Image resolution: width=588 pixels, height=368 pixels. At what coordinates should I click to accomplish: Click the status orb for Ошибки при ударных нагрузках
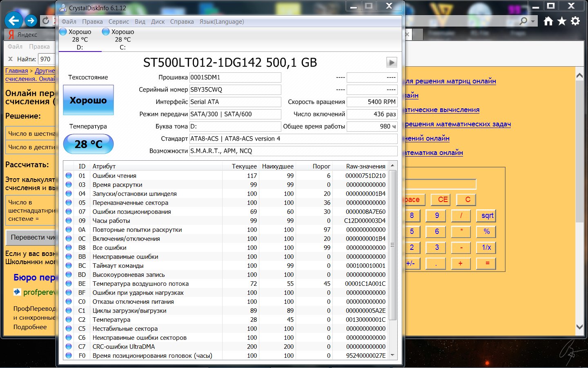pos(69,292)
